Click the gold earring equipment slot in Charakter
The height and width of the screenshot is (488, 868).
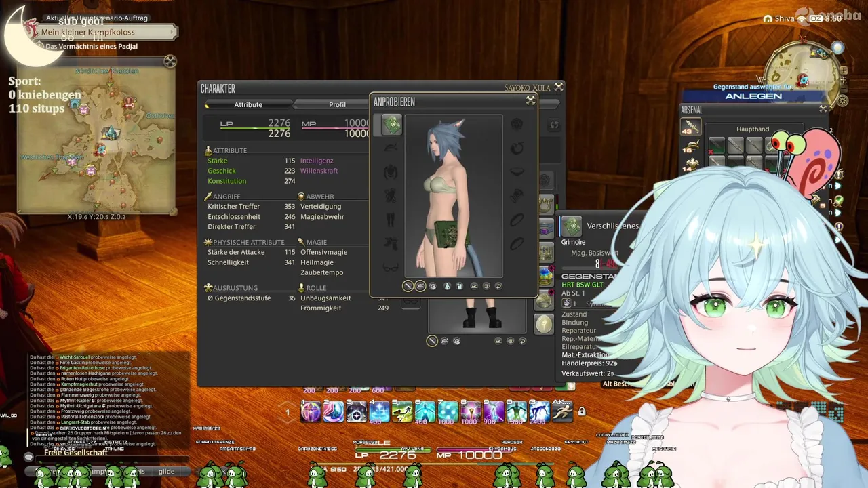(546, 205)
